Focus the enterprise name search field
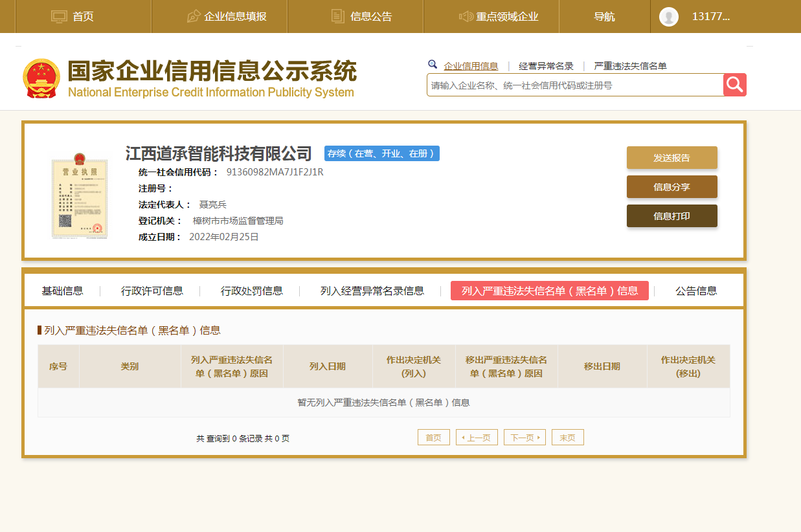This screenshot has width=801, height=532. (x=575, y=85)
